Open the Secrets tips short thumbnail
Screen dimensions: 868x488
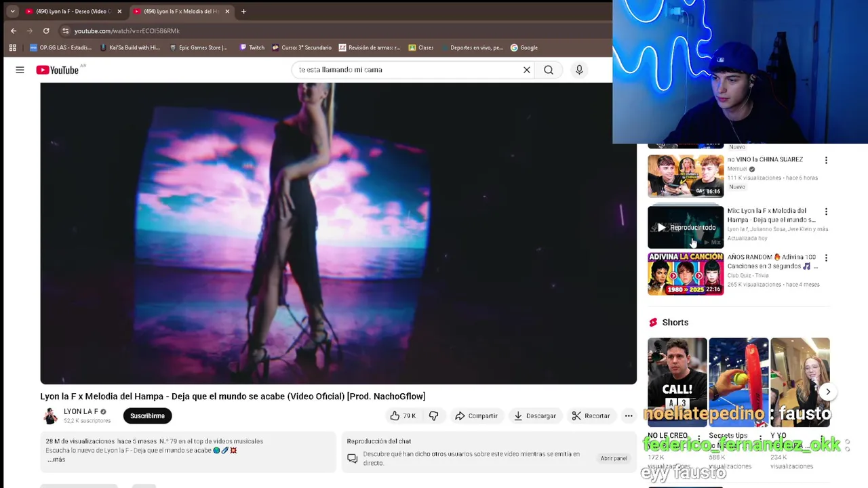coord(738,382)
